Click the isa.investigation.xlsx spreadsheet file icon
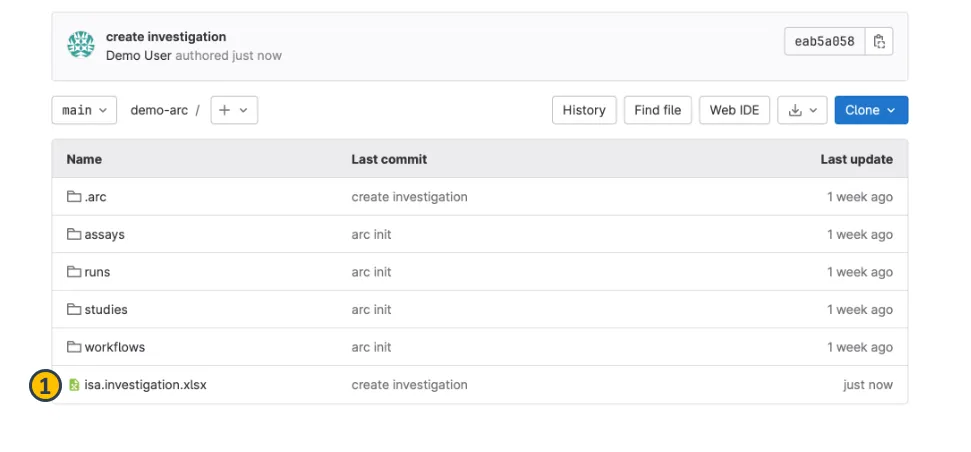971x452 pixels. click(x=74, y=385)
